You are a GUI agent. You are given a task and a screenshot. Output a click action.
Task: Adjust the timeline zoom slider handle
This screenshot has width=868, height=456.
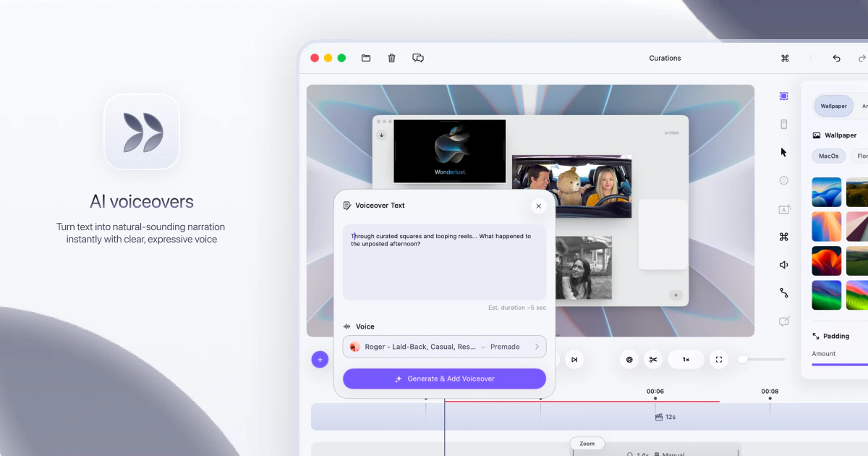pyautogui.click(x=743, y=359)
